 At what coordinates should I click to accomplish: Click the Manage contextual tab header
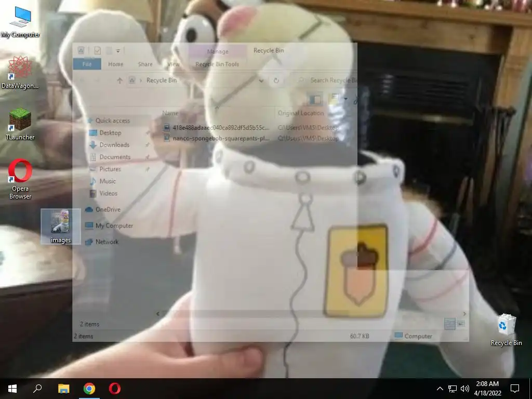pyautogui.click(x=218, y=51)
